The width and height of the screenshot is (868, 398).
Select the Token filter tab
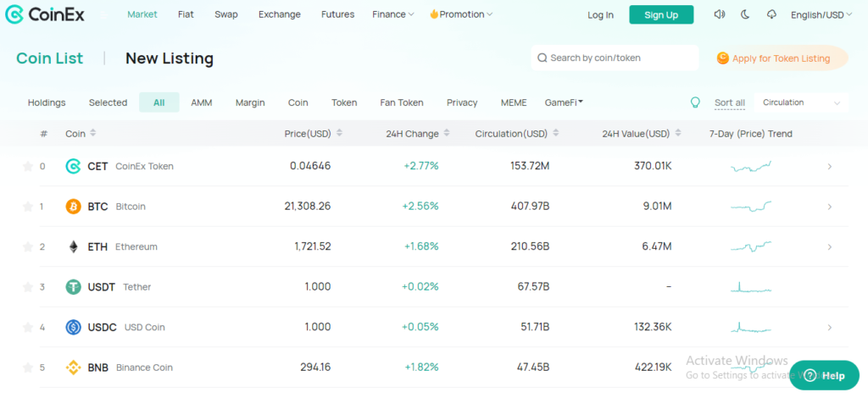pyautogui.click(x=344, y=102)
